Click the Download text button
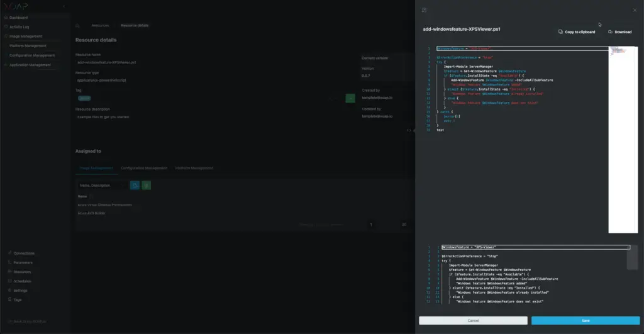 (623, 32)
